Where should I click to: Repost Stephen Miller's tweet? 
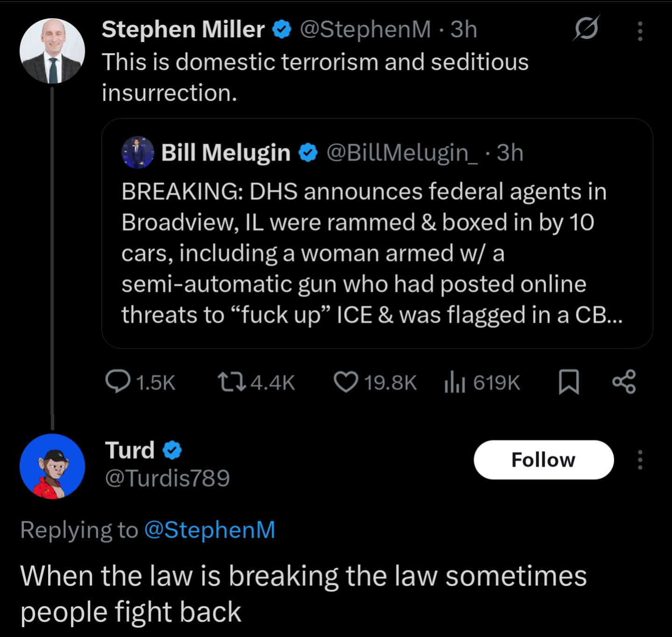[x=232, y=381]
